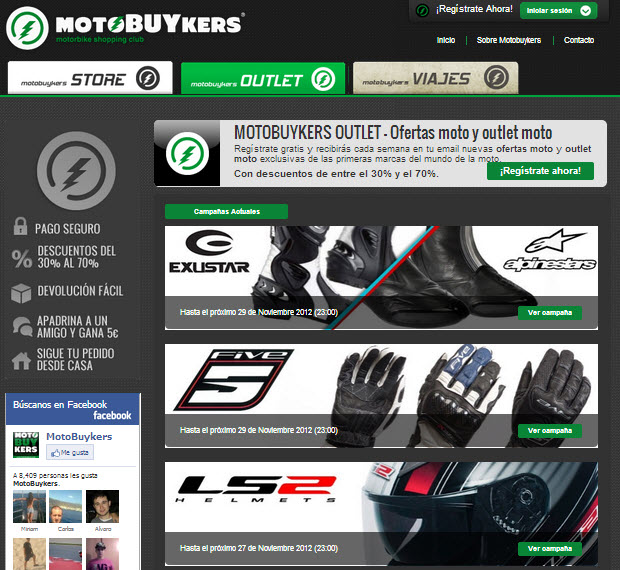The width and height of the screenshot is (620, 570).
Task: Click the LS2 Helmets brand logo
Action: (x=256, y=489)
